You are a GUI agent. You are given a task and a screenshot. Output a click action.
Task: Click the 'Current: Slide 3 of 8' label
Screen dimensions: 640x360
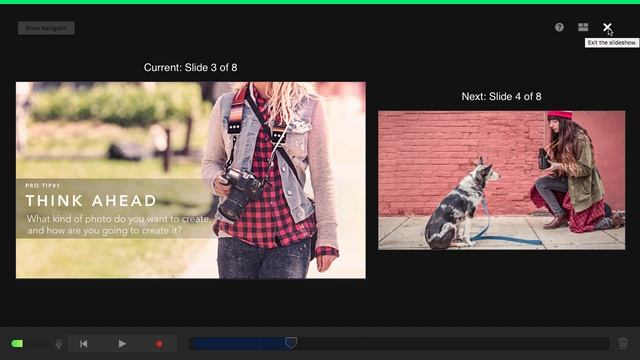coord(190,67)
